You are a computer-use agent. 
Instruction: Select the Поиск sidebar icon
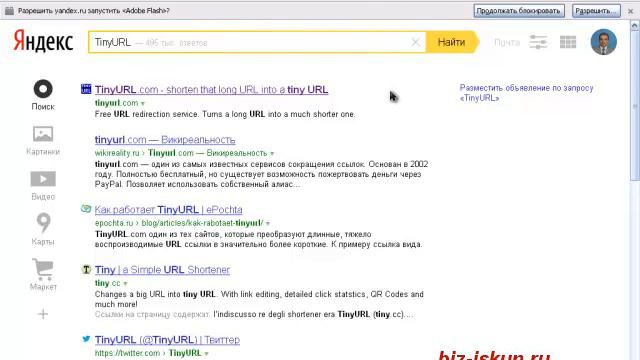pos(43,89)
